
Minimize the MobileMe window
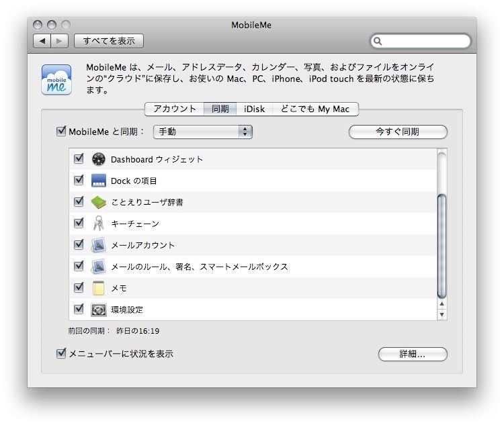click(x=52, y=25)
